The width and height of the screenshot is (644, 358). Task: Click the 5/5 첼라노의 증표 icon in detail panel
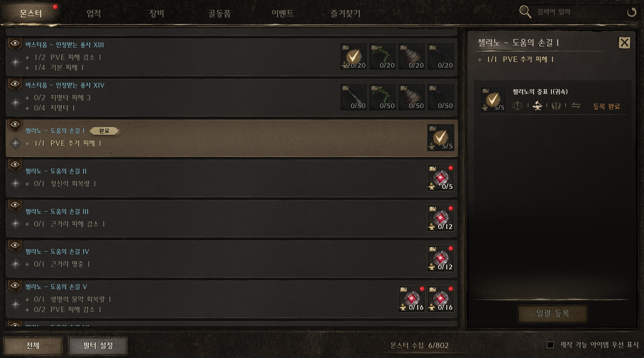493,99
